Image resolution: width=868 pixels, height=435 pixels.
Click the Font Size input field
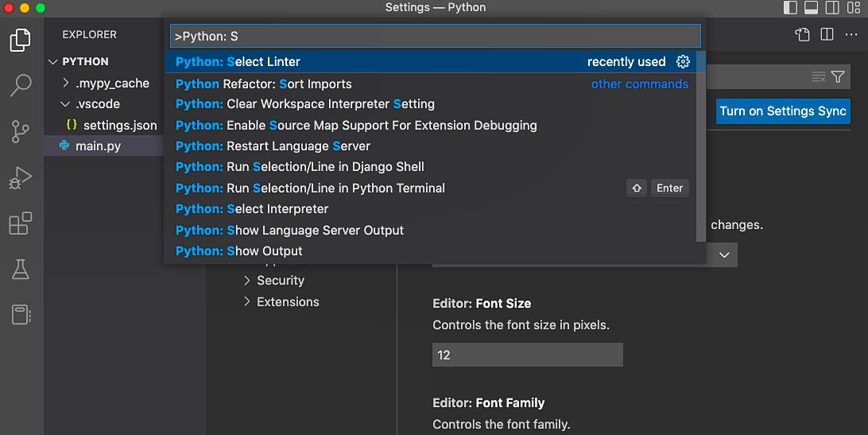click(x=527, y=355)
